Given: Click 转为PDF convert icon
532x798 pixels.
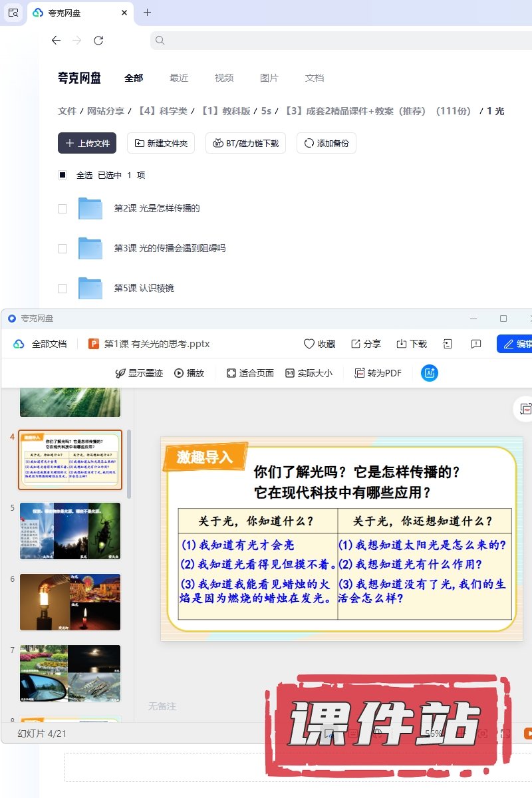Looking at the screenshot, I should [x=360, y=373].
